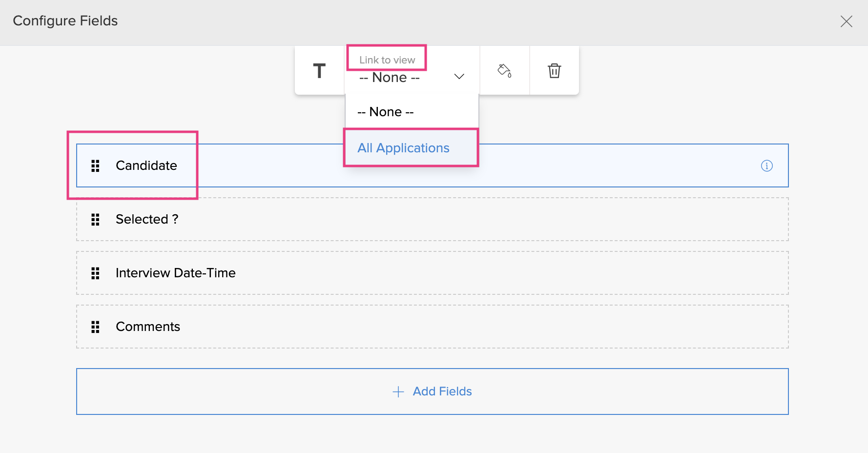The width and height of the screenshot is (868, 453).
Task: Grab the Candidate field drag handle
Action: [96, 166]
